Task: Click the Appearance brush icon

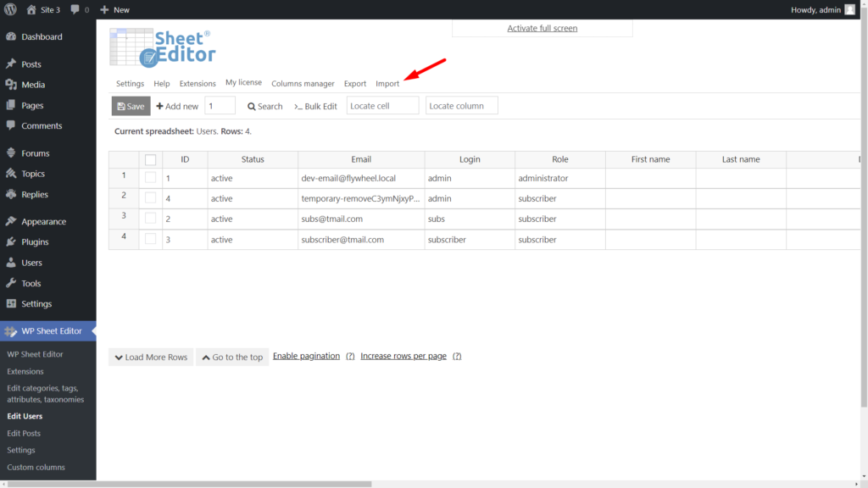Action: 11,221
